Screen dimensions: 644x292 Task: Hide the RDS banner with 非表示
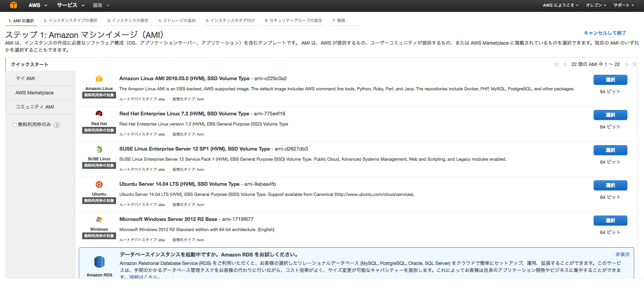coord(622,254)
